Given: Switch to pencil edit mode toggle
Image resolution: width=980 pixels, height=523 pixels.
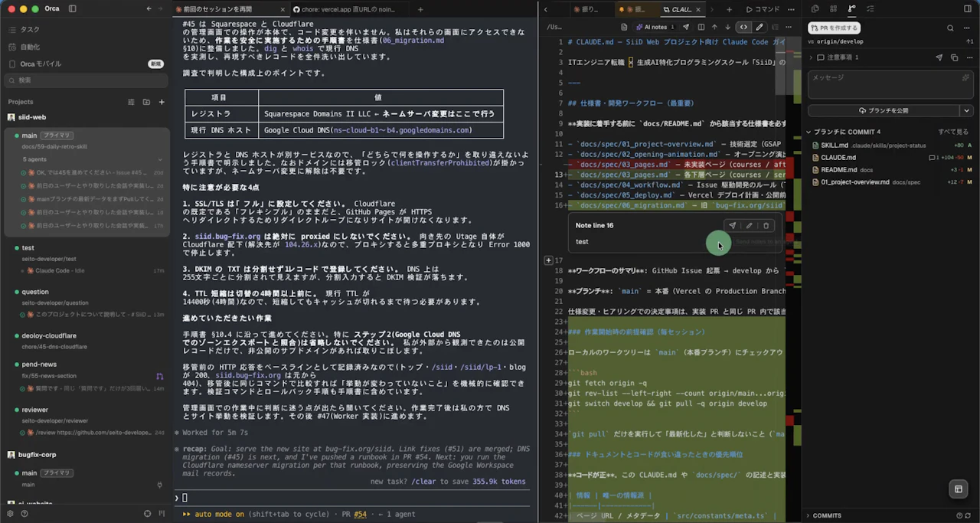Looking at the screenshot, I should click(x=759, y=27).
